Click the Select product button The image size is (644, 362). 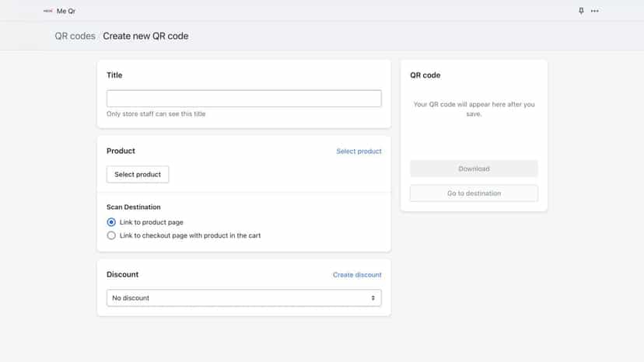tap(138, 175)
